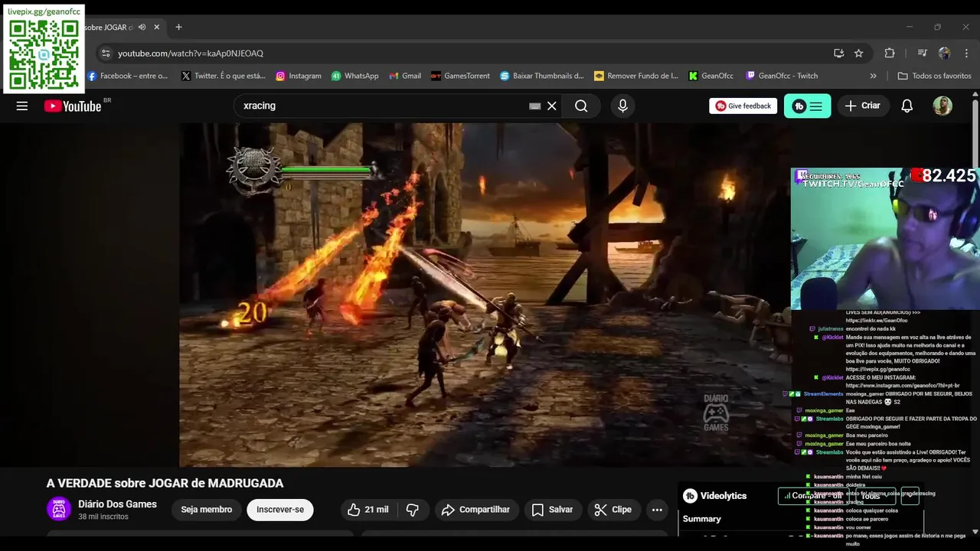980x551 pixels.
Task: Open Baixar Thumbnails bookmark
Action: point(542,76)
